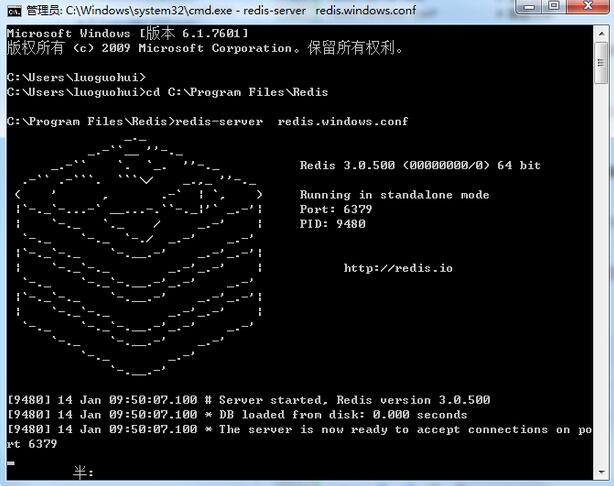Open the cmd system menu icon in title bar

pyautogui.click(x=13, y=10)
